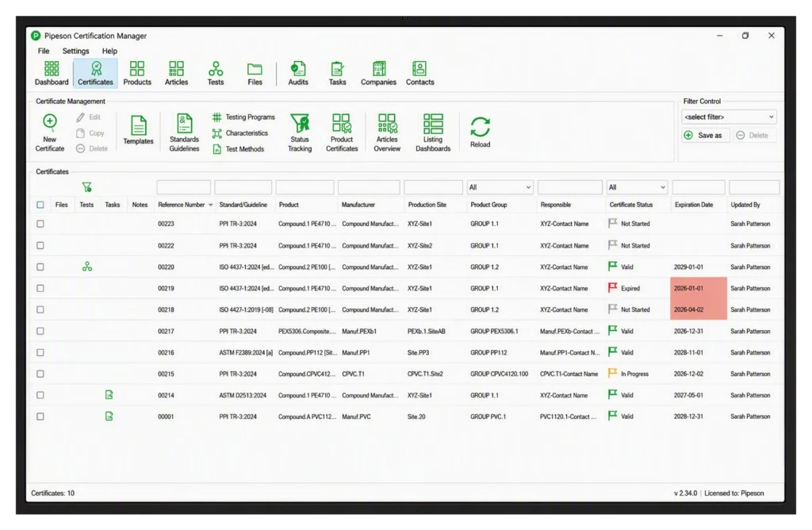Viewport: 812px width, 530px height.
Task: Click the Edit certificate button
Action: [x=89, y=117]
